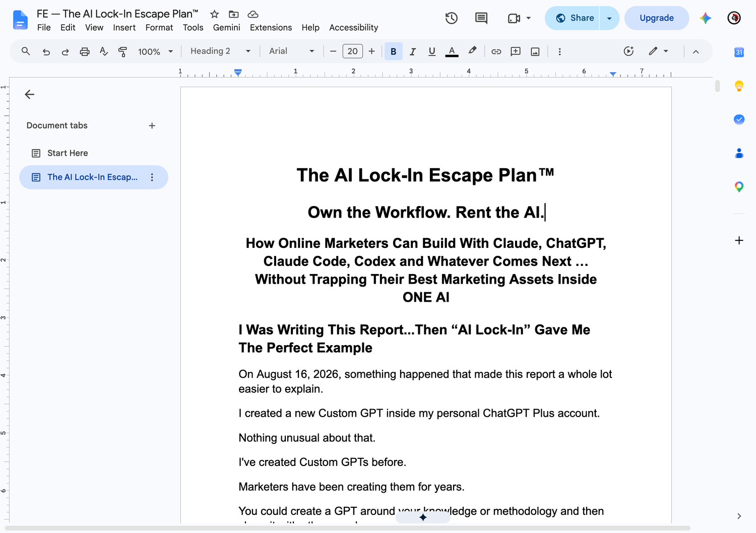Open the Share options dropdown arrow
Image resolution: width=756 pixels, height=533 pixels.
point(609,18)
